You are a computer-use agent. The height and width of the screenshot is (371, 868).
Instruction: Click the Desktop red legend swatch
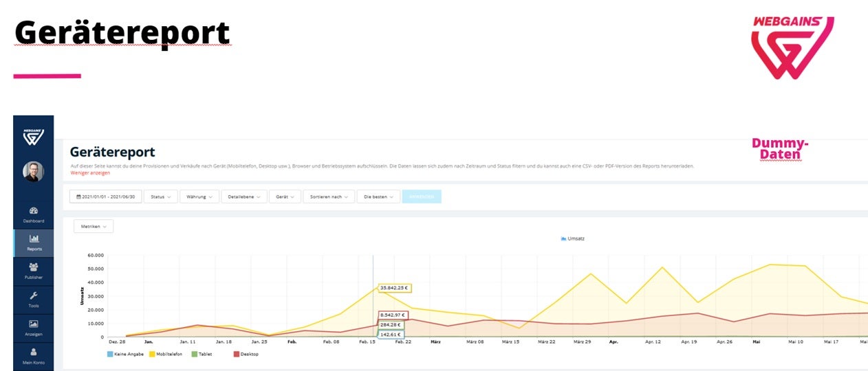tap(237, 355)
